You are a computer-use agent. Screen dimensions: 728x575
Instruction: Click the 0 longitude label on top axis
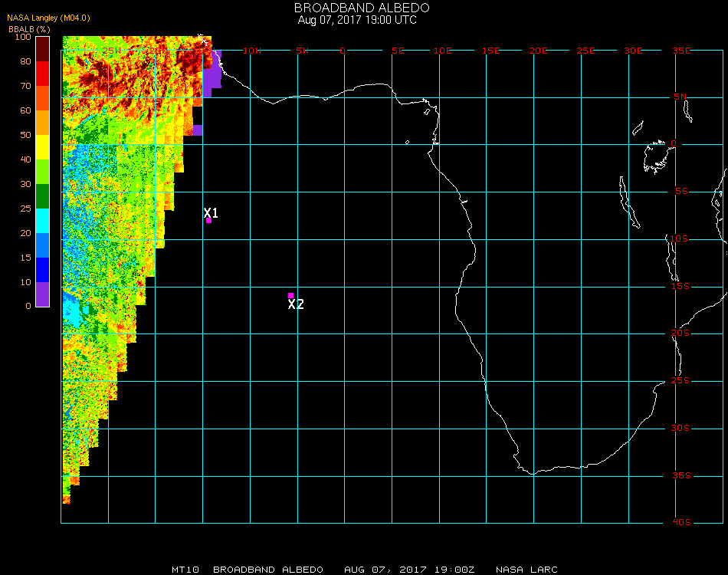(343, 51)
